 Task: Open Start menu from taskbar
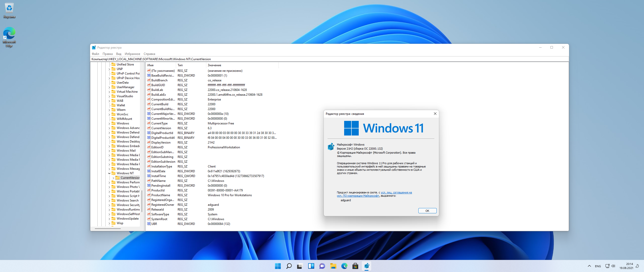(278, 266)
